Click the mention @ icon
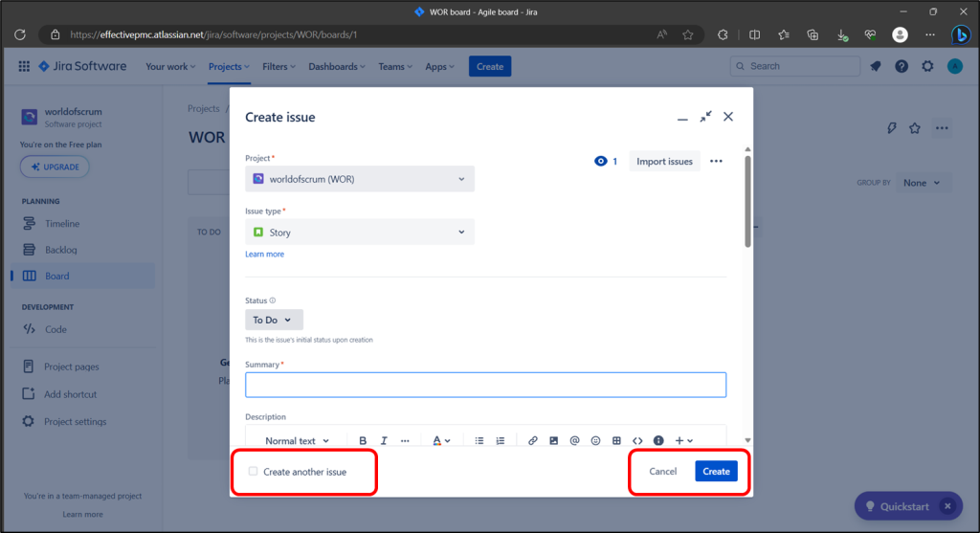 [x=574, y=440]
